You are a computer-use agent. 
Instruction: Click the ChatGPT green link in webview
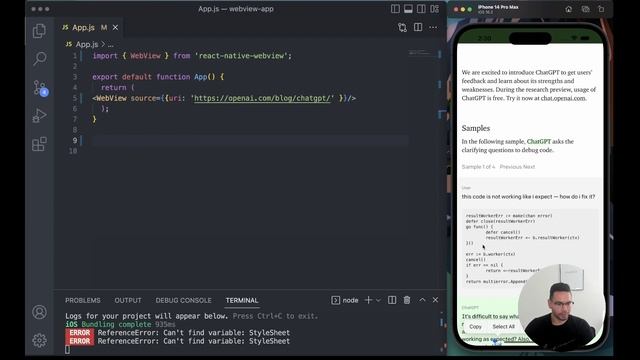click(539, 141)
